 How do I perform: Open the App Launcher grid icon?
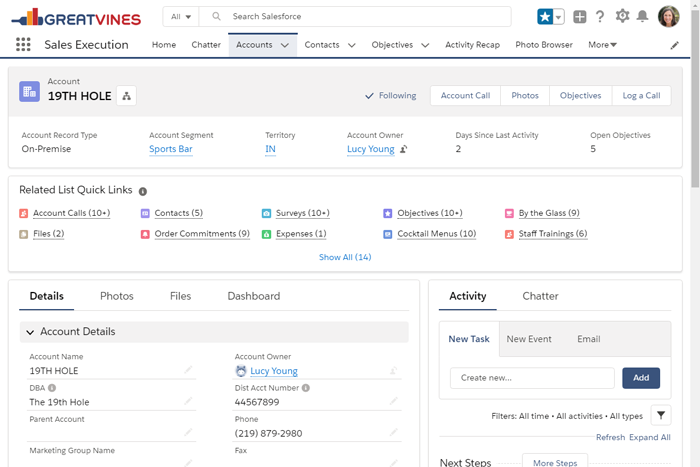coord(23,45)
